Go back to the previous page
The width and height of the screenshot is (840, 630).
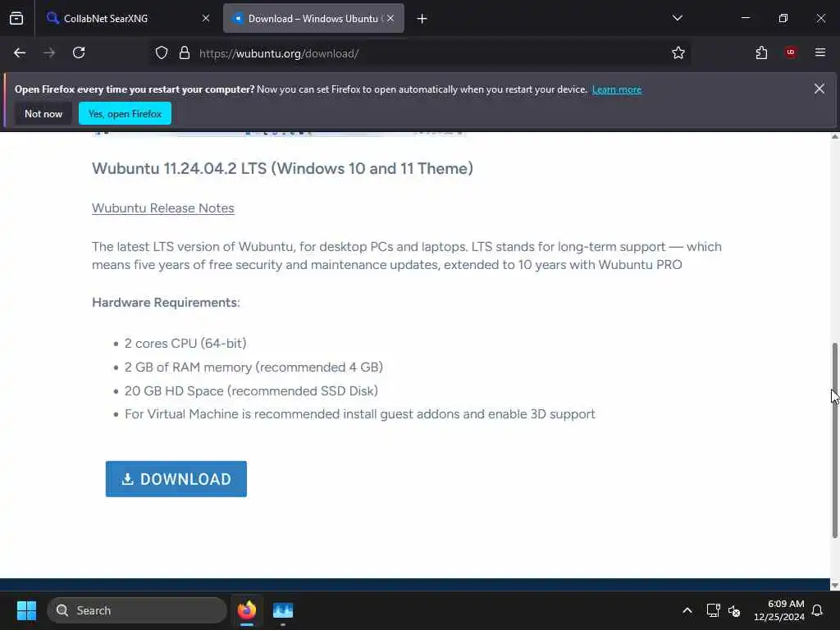tap(20, 53)
